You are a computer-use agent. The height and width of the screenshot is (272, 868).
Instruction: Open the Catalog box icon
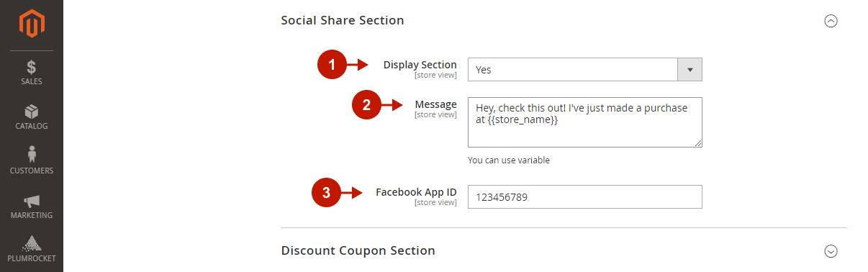pyautogui.click(x=32, y=112)
